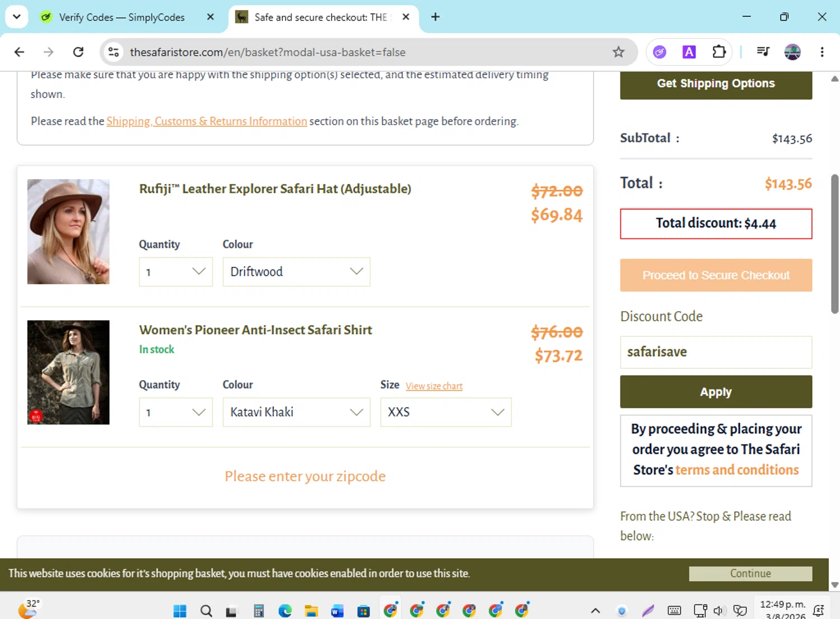Screen dimensions: 840x619
Task: Open the Rufiji Leather Explorer Safari Hat title
Action: (275, 189)
